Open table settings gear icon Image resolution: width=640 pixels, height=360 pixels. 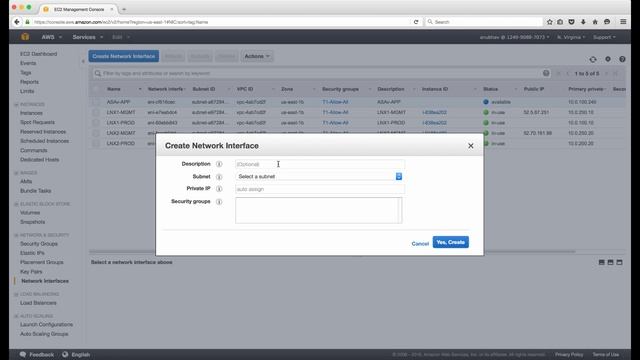coord(608,59)
